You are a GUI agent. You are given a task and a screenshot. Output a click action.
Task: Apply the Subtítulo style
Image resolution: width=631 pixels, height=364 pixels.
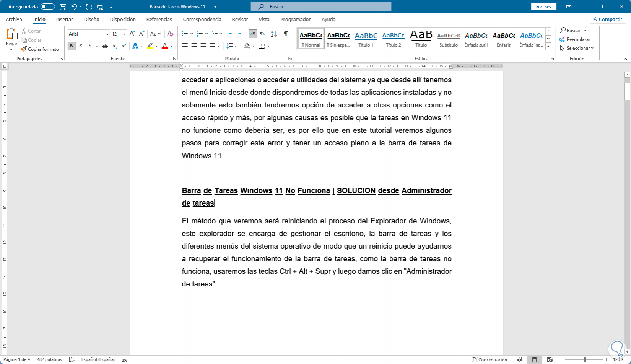point(449,39)
